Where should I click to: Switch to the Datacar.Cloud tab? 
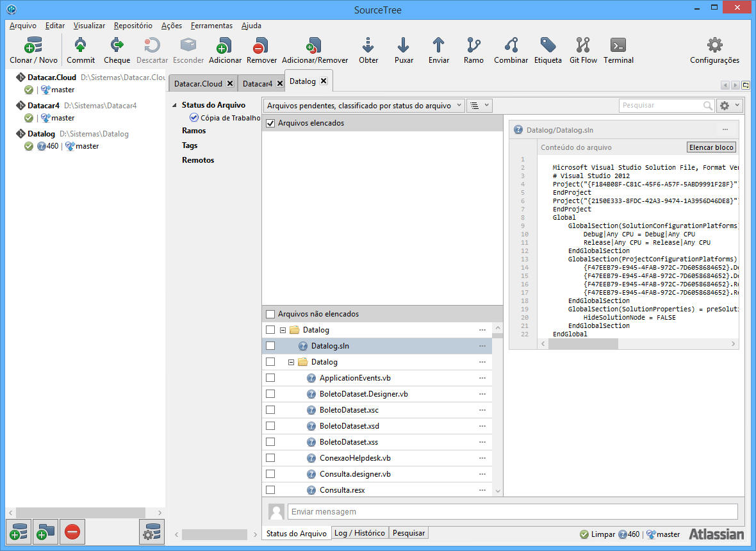[198, 83]
